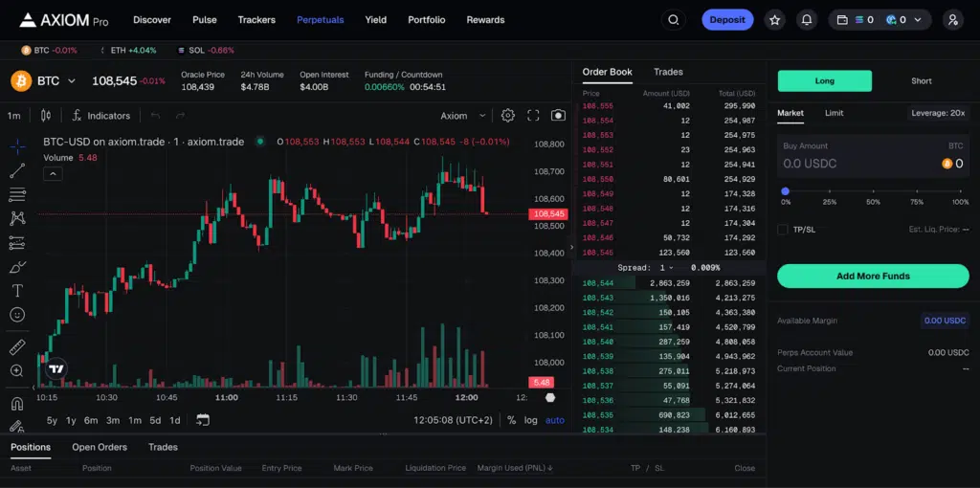Select the pattern drawing tool
980x488 pixels.
(x=17, y=219)
